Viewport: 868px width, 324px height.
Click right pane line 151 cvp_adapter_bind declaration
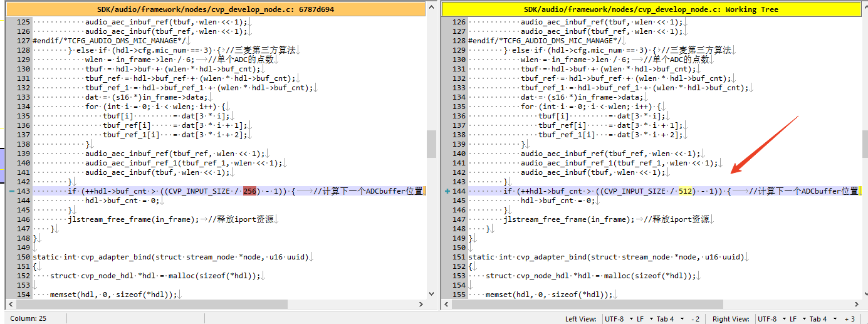coord(606,257)
